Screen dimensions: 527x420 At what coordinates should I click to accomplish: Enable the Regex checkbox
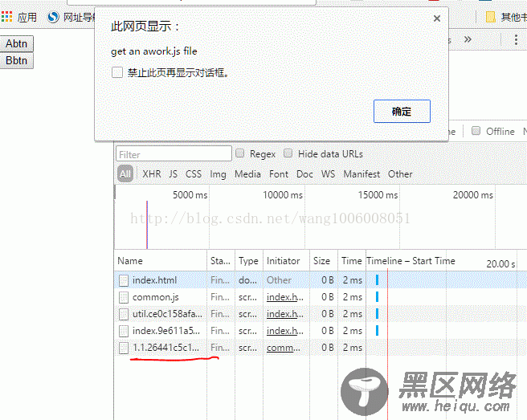239,153
